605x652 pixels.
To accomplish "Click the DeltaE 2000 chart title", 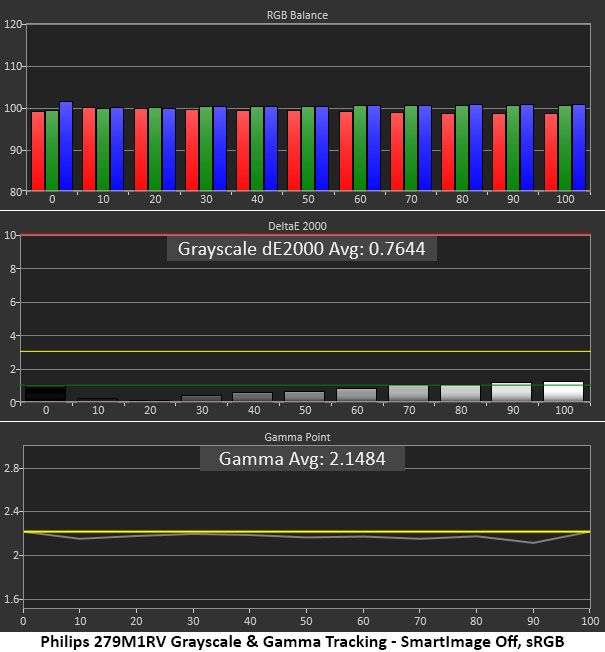I will tap(297, 226).
